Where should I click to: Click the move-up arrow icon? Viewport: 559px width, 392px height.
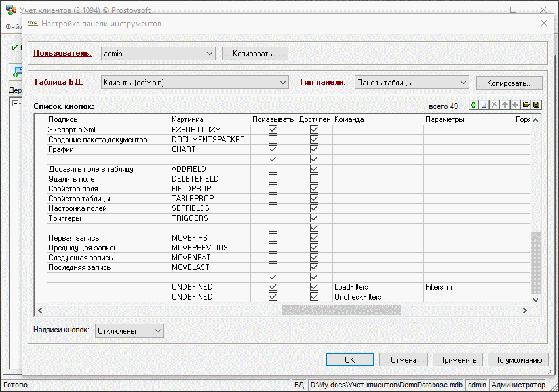pyautogui.click(x=505, y=106)
